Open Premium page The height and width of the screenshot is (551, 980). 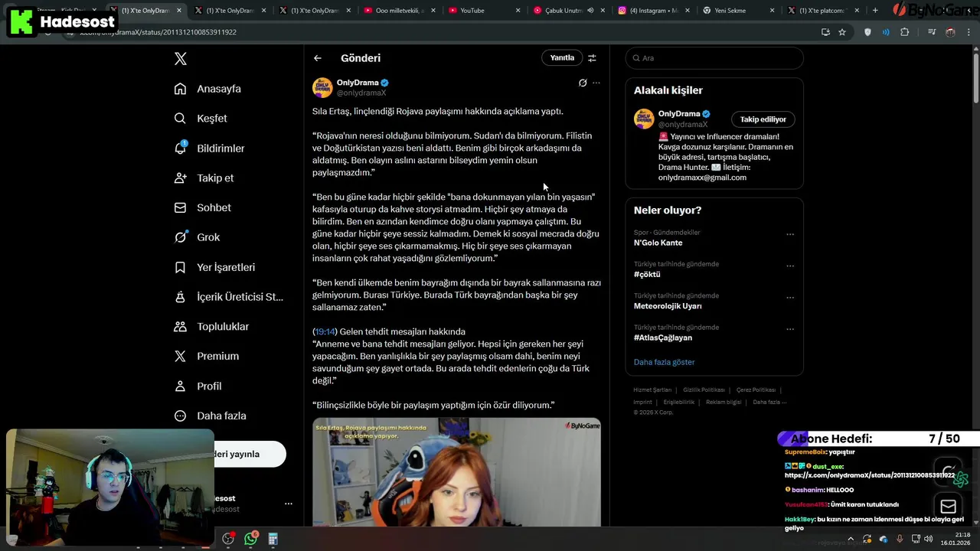(x=207, y=356)
